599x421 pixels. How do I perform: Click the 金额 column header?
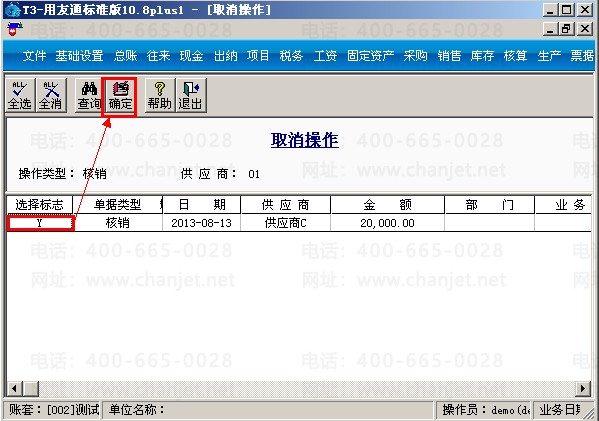[x=387, y=205]
